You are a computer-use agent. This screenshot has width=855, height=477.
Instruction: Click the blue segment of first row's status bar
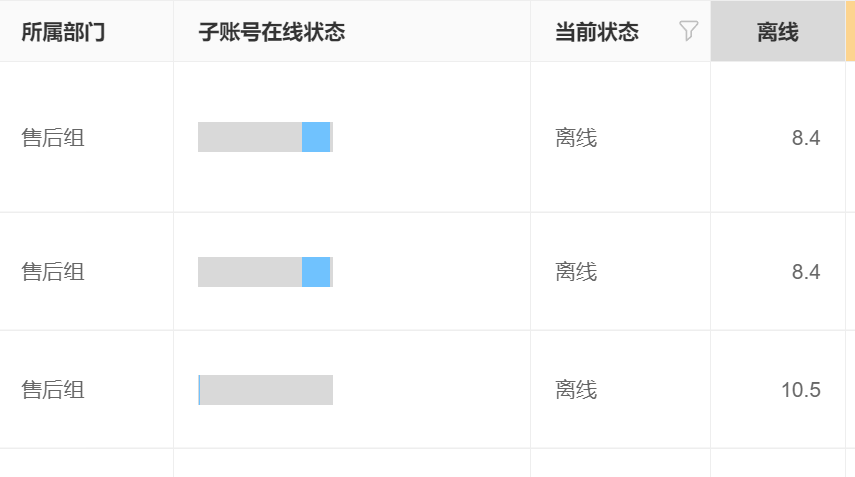click(316, 137)
